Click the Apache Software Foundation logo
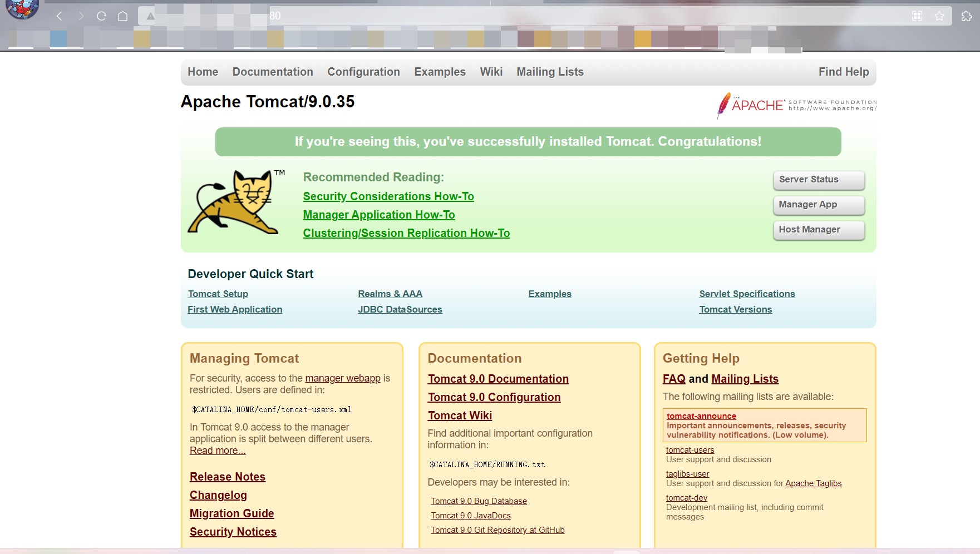 pyautogui.click(x=796, y=105)
